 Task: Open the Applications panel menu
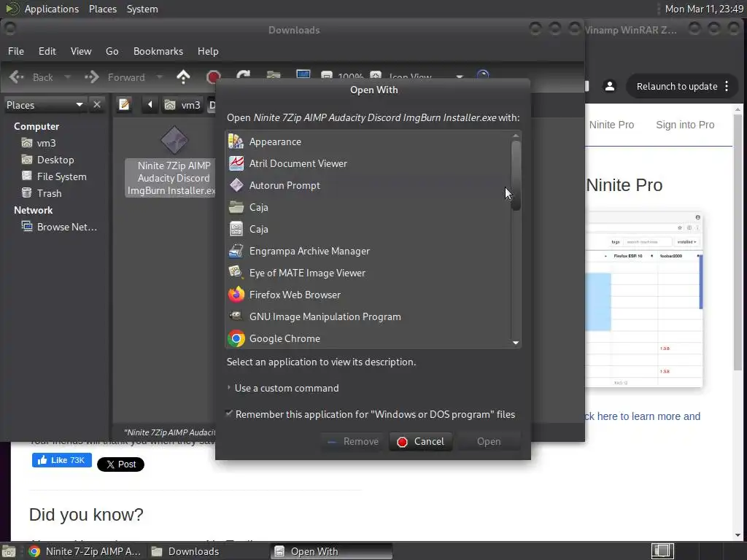click(x=52, y=9)
